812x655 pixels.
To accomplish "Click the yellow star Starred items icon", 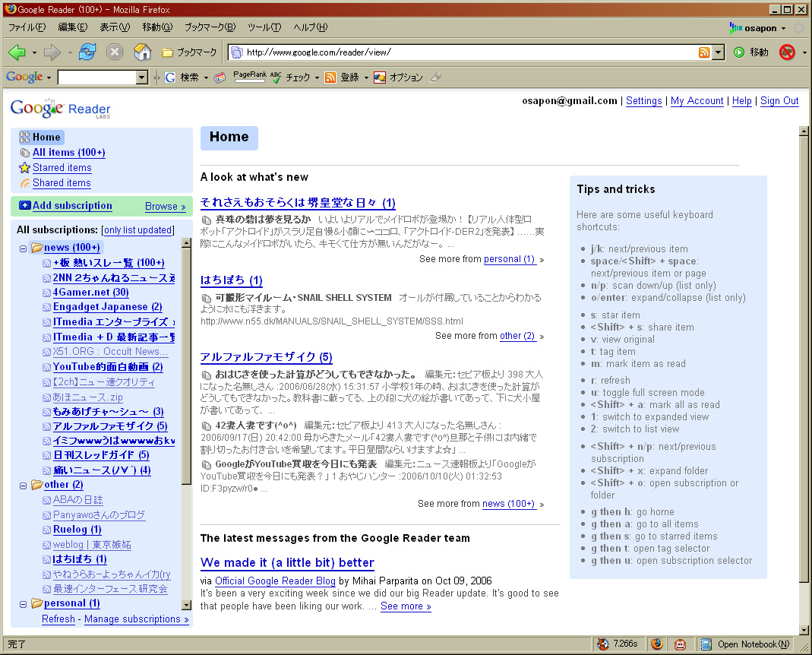I will pyautogui.click(x=24, y=168).
